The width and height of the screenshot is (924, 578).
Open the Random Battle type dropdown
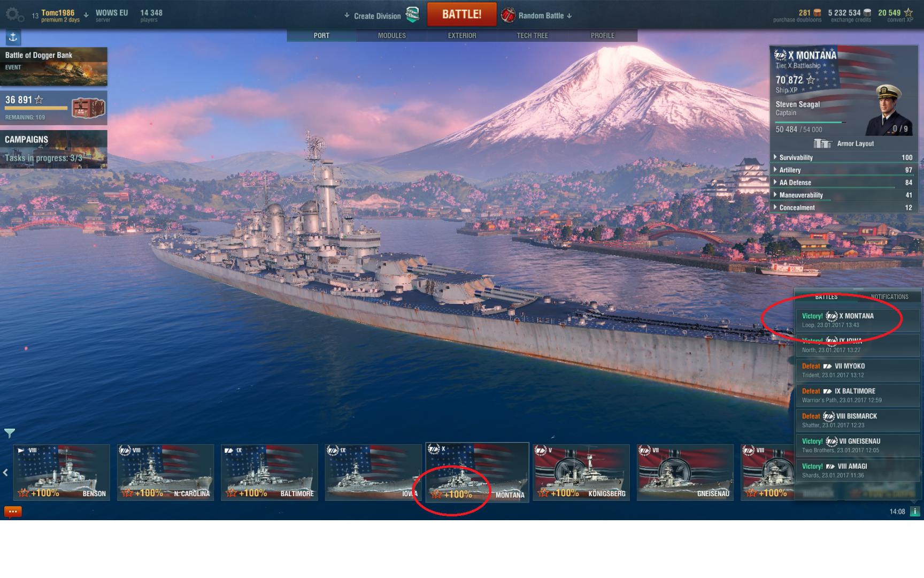(x=537, y=16)
